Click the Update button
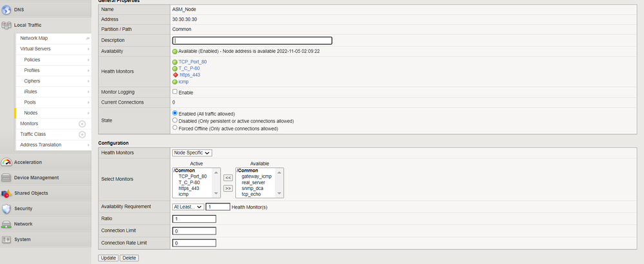 108,258
